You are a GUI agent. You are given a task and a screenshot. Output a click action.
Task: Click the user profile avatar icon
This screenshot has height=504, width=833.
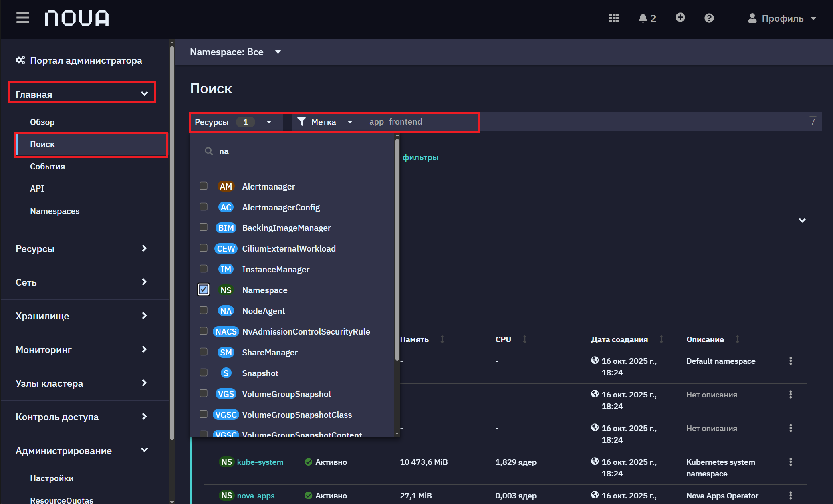pos(752,18)
